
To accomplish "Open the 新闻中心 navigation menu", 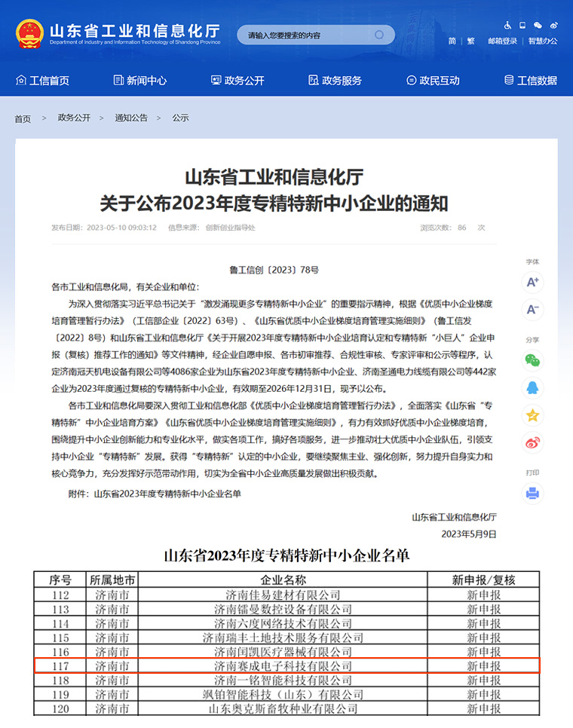I will point(139,81).
